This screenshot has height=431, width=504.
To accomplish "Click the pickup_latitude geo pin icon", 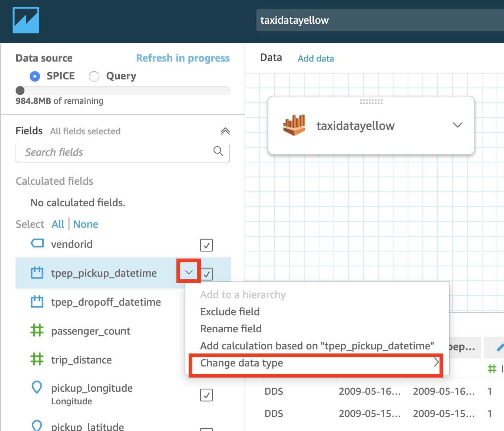I will pyautogui.click(x=37, y=426).
